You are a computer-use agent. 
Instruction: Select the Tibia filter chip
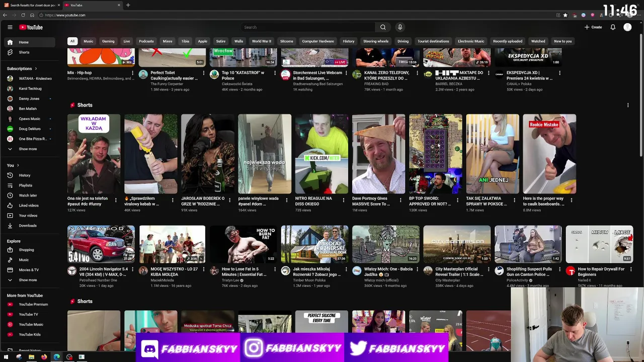click(x=185, y=41)
